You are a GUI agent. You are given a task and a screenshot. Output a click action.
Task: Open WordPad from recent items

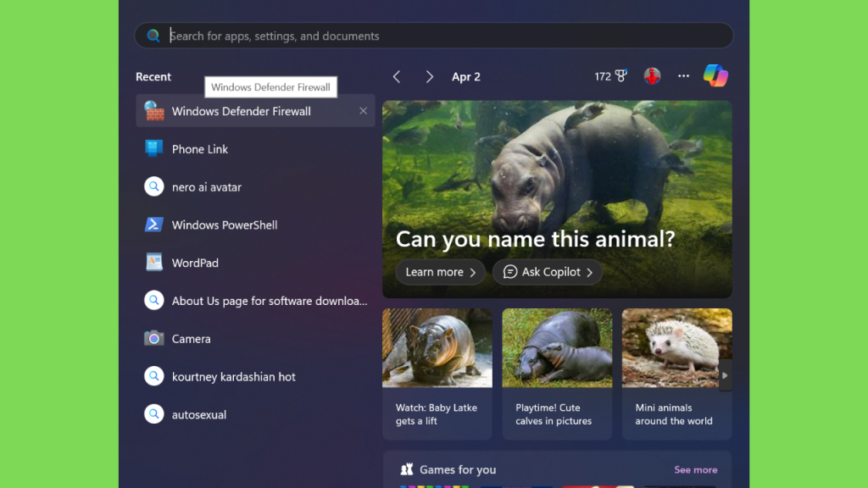coord(255,263)
